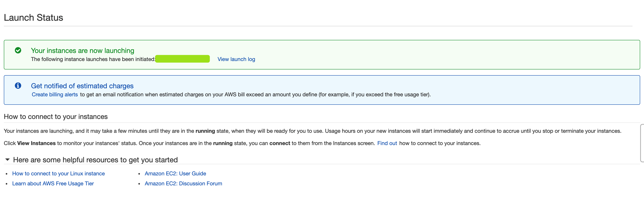Click the 'Here are some helpful resources' heading text
Viewport: 644px width, 198px height.
point(95,160)
